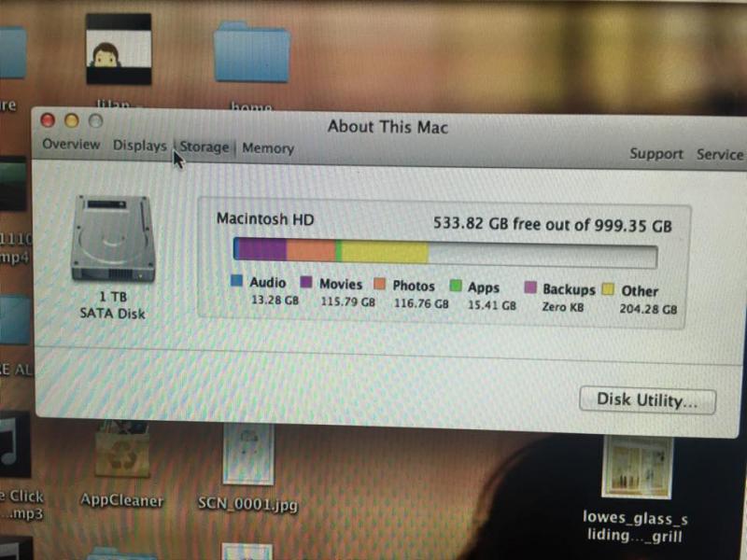Open the Support section
The width and height of the screenshot is (747, 560).
coord(656,153)
